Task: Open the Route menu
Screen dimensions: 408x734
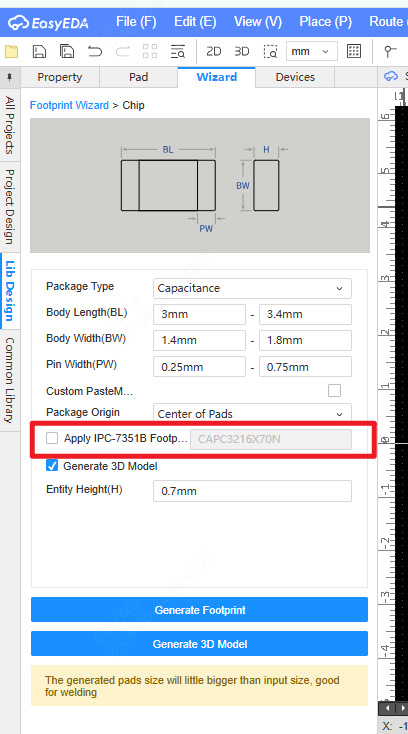Action: pyautogui.click(x=388, y=22)
